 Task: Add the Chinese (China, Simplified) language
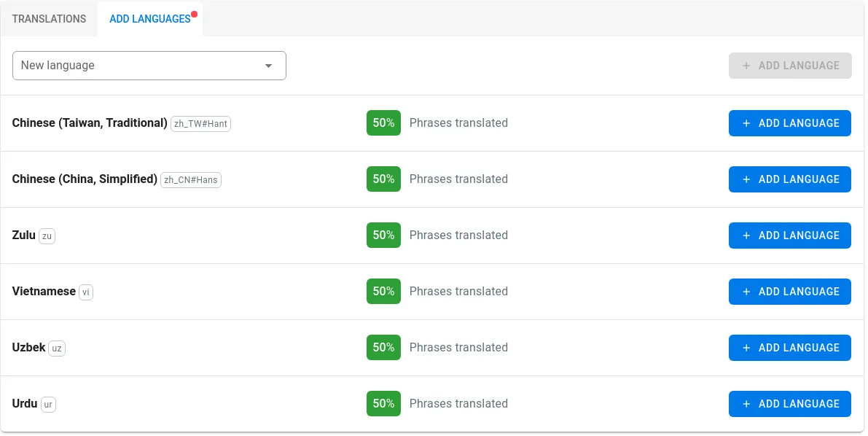(x=789, y=179)
